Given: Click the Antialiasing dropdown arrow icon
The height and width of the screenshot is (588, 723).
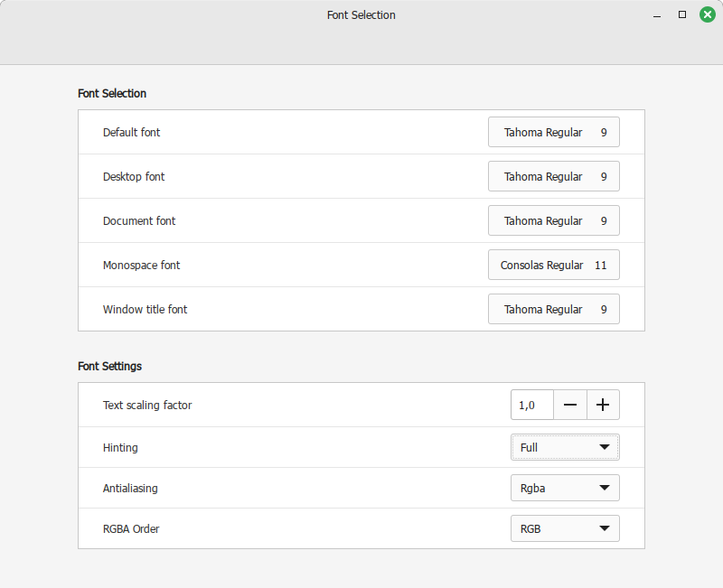Looking at the screenshot, I should click(x=605, y=489).
